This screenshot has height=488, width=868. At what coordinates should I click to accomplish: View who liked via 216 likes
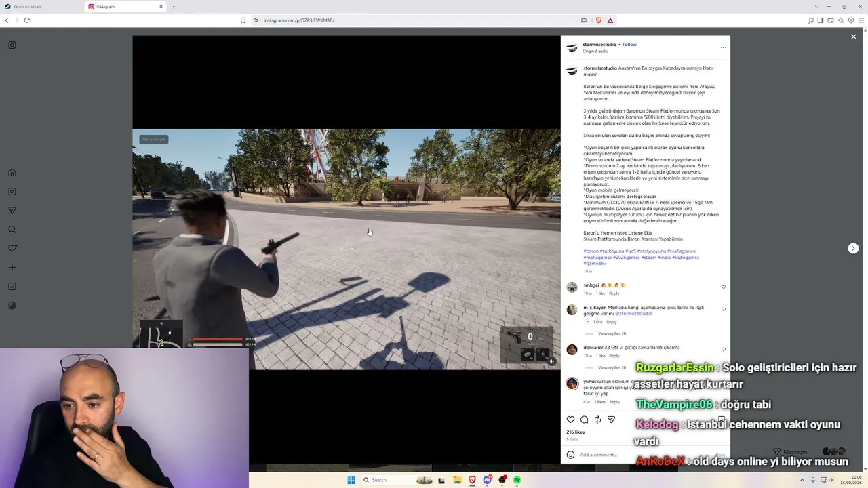[575, 432]
